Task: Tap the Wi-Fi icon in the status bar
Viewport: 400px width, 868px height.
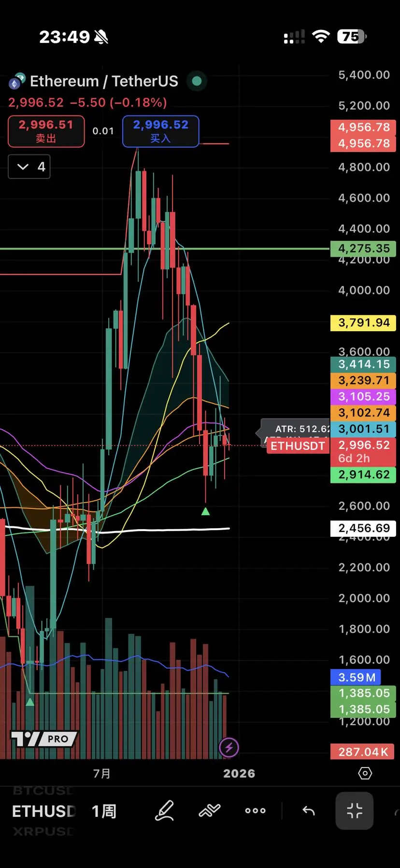Action: [x=321, y=36]
